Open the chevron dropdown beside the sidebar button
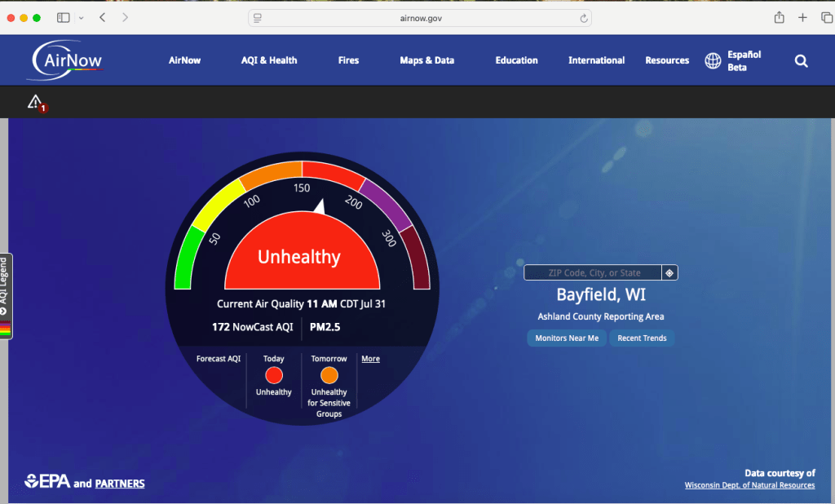 point(81,16)
